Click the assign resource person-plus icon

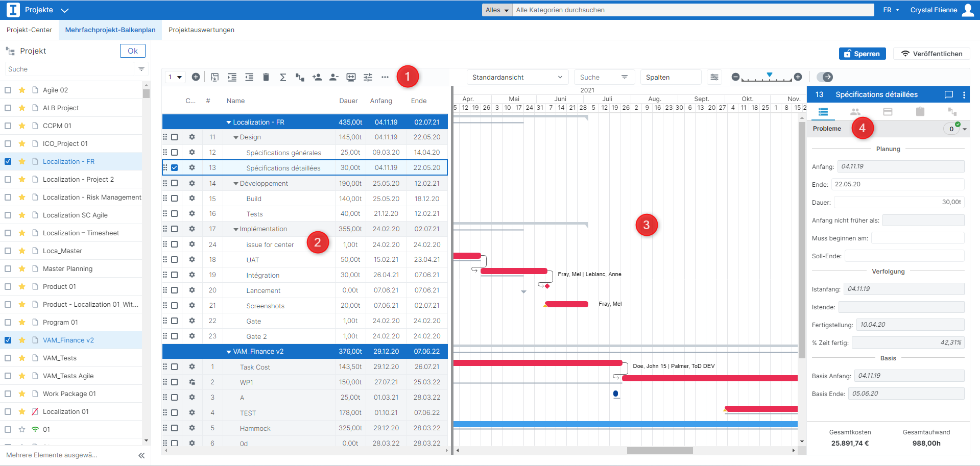(317, 77)
